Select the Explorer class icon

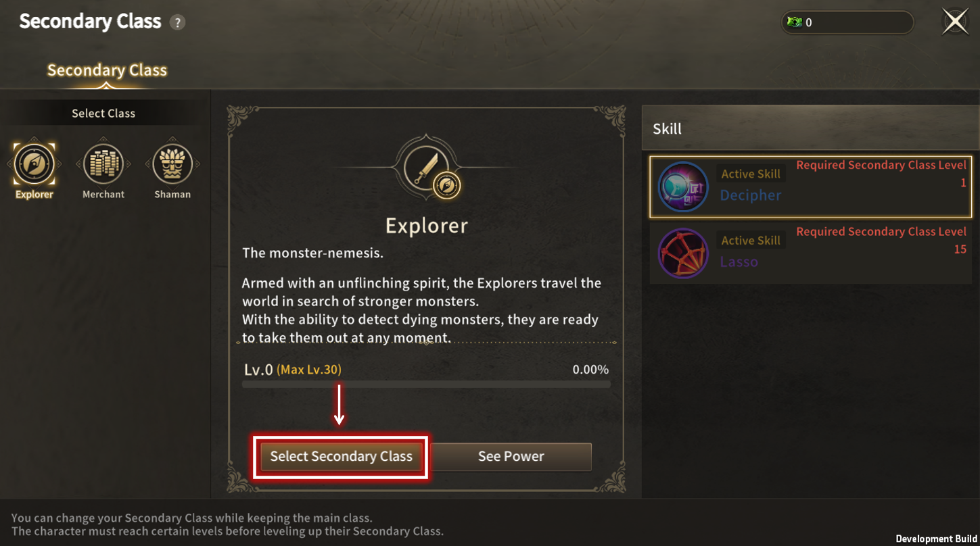34,164
